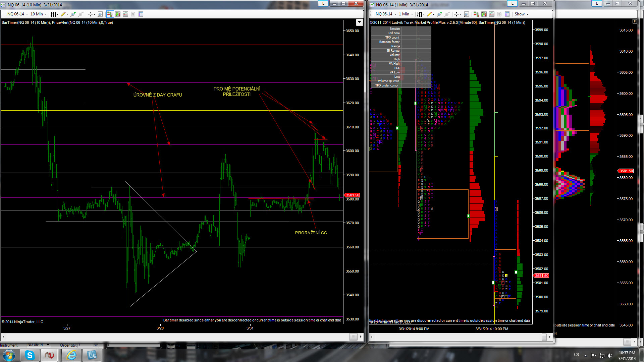Click the Order qty input field
Image resolution: width=644 pixels, height=362 pixels.
(85, 345)
